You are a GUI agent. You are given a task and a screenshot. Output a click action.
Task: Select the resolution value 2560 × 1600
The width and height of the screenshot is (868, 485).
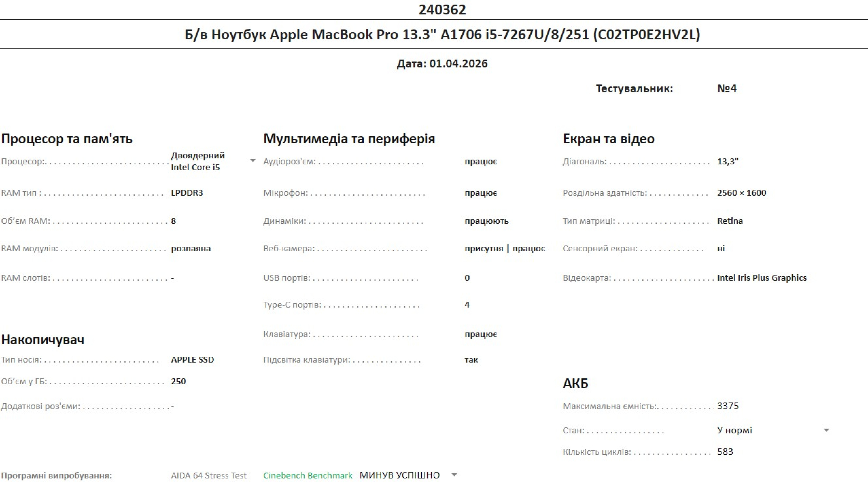742,193
